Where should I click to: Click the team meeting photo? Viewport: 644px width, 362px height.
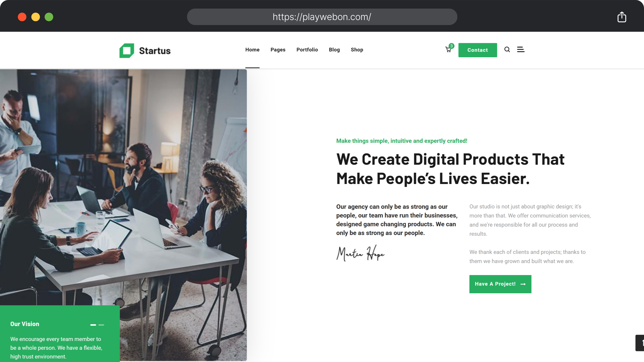click(x=124, y=187)
